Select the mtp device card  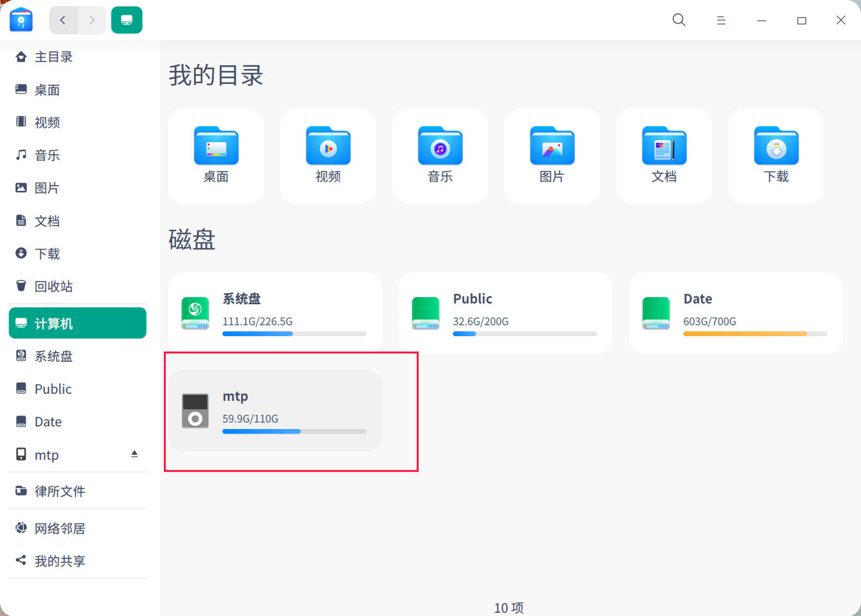[275, 410]
